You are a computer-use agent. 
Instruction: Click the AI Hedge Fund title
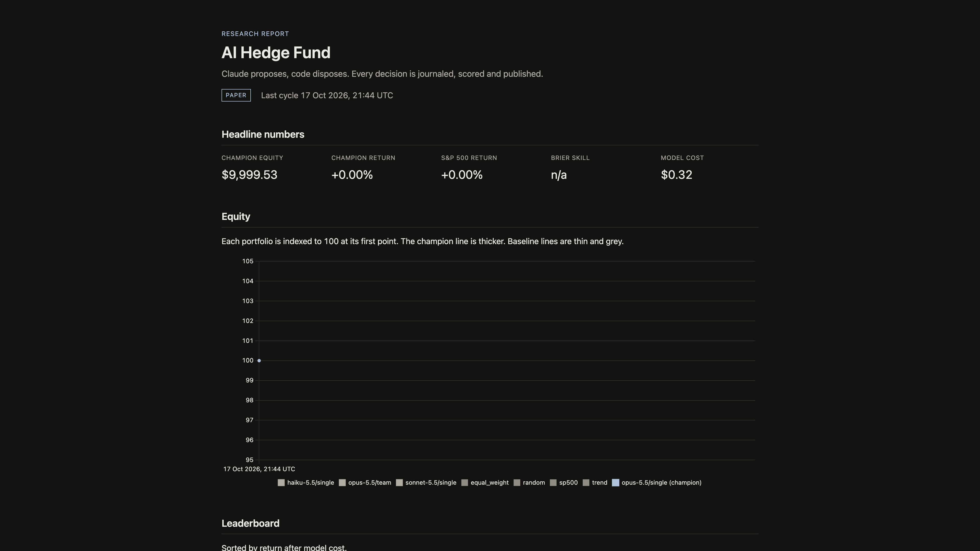tap(276, 53)
